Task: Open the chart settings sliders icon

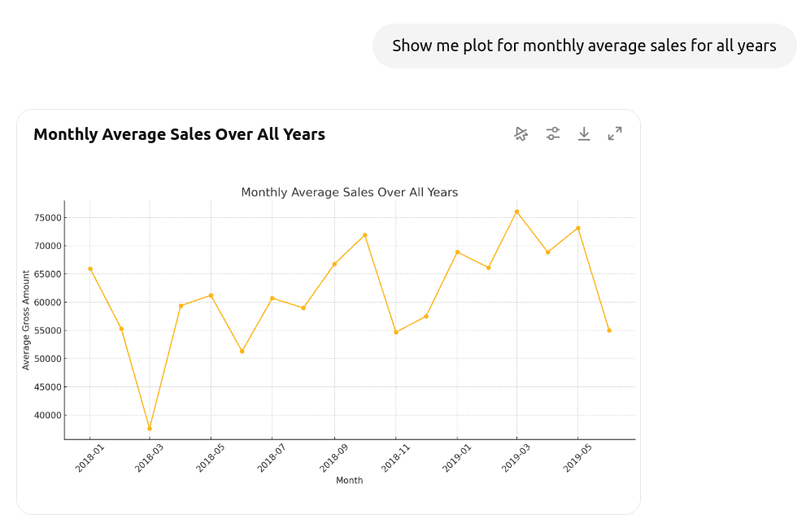Action: point(552,134)
